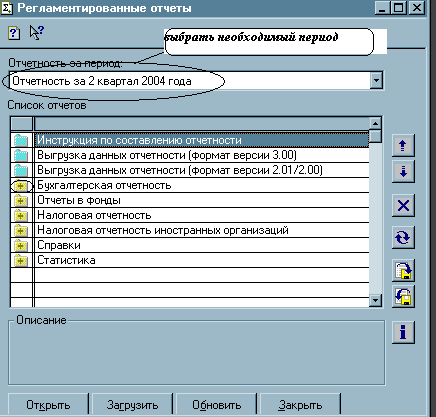Screen dimensions: 436x417
Task: Expand the Бухгалтерская отчетность folder icon
Action: click(21, 185)
